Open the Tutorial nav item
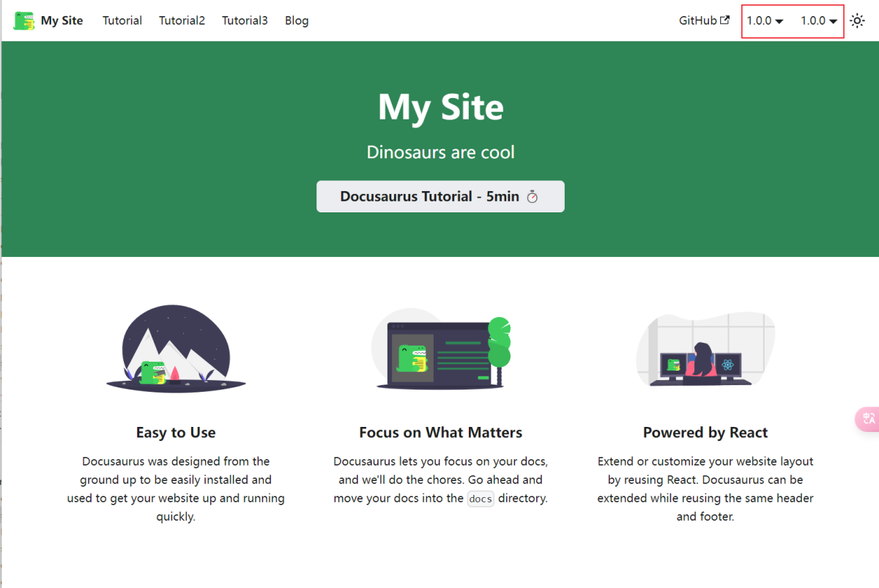Viewport: 879px width, 588px height. click(122, 21)
